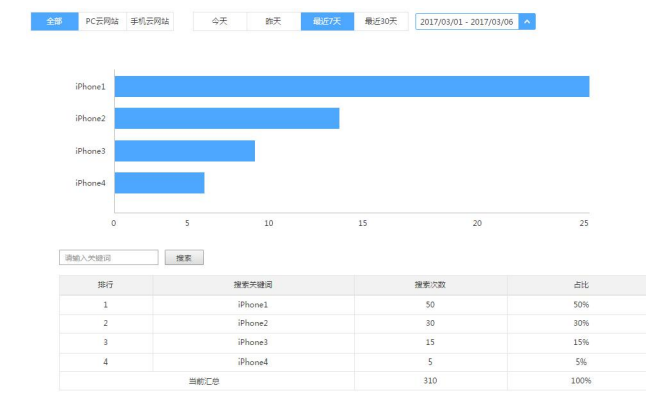Expand the date range dropdown arrow
Image resolution: width=646 pixels, height=412 pixels.
tap(527, 21)
